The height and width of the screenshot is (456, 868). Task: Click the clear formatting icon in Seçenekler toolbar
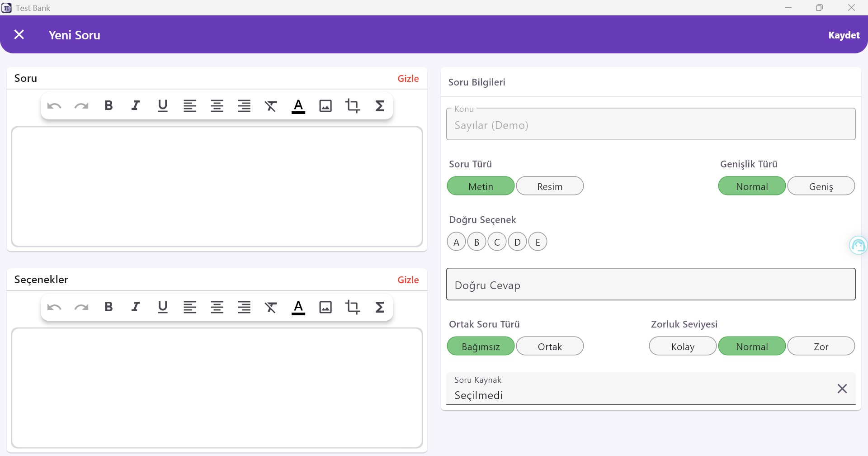coord(271,307)
